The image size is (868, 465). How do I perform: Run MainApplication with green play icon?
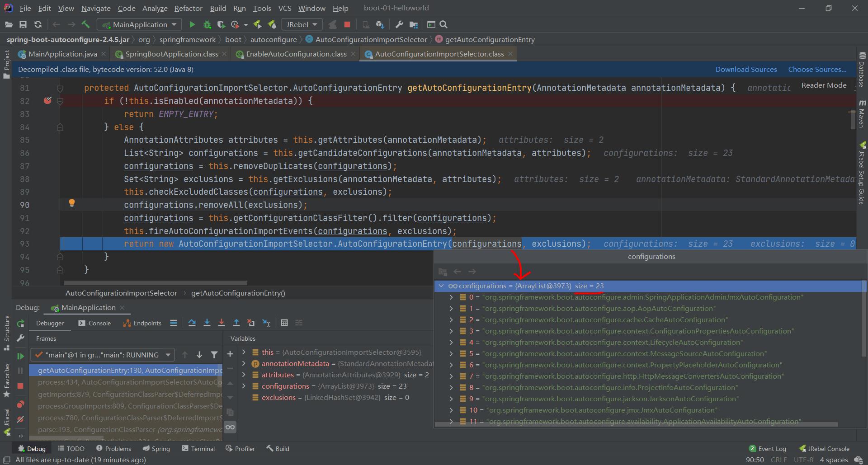(192, 24)
